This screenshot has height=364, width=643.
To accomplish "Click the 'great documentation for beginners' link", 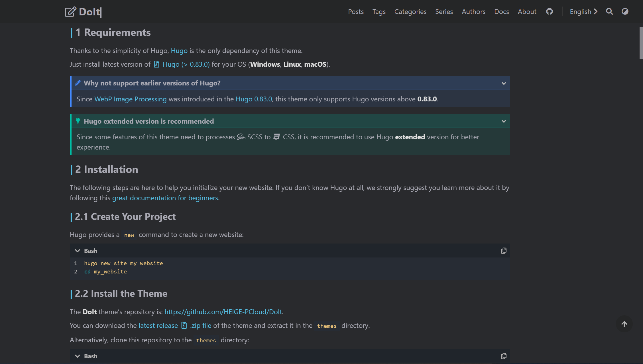I will point(165,198).
